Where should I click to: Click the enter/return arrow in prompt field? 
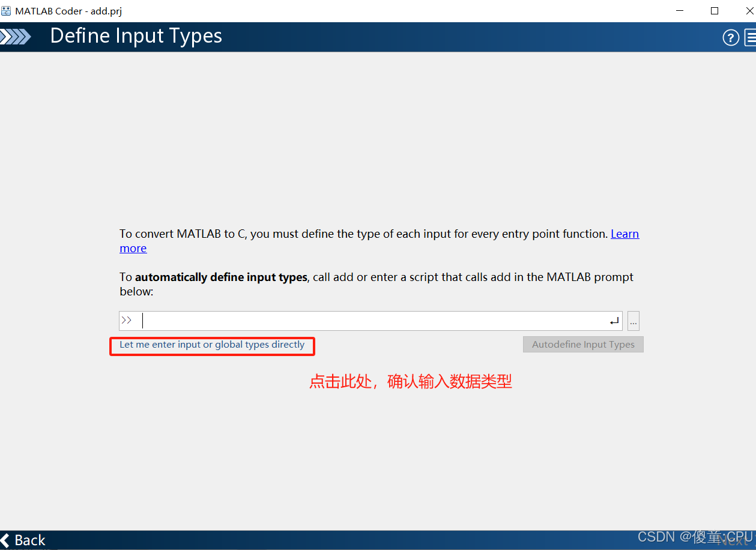click(614, 321)
